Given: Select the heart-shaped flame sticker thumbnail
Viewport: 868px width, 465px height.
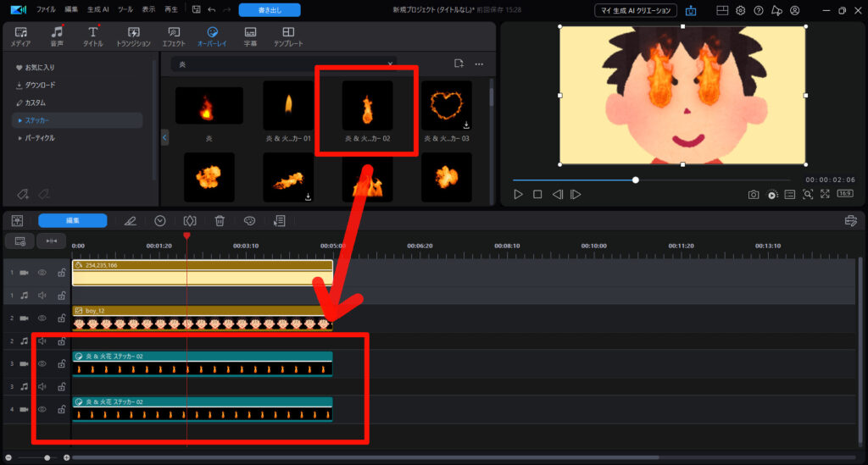Looking at the screenshot, I should tap(446, 106).
